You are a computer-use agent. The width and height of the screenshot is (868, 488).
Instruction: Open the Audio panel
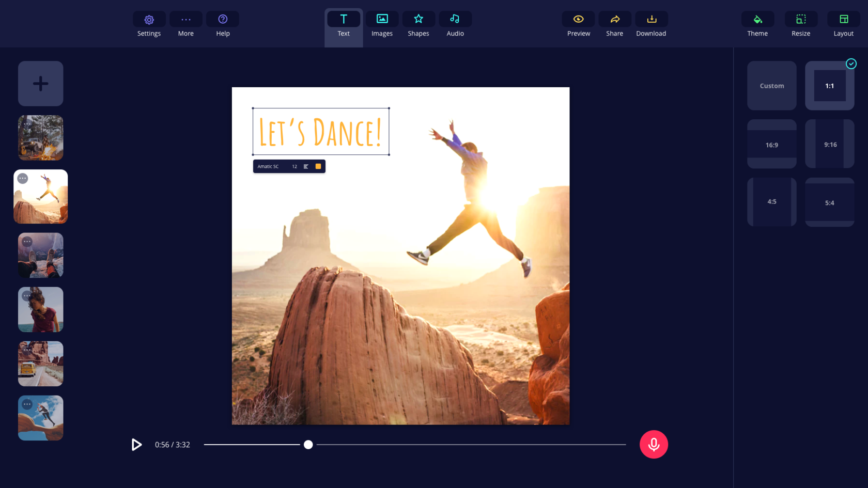pyautogui.click(x=455, y=24)
